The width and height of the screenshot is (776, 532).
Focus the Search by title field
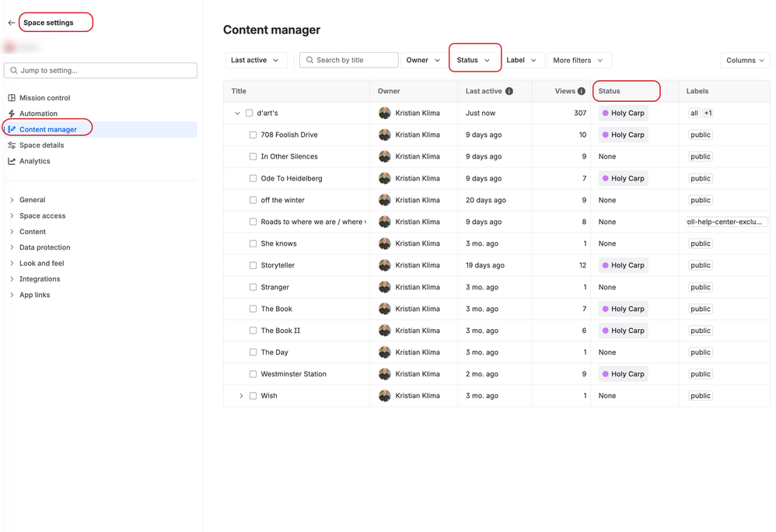(x=349, y=60)
